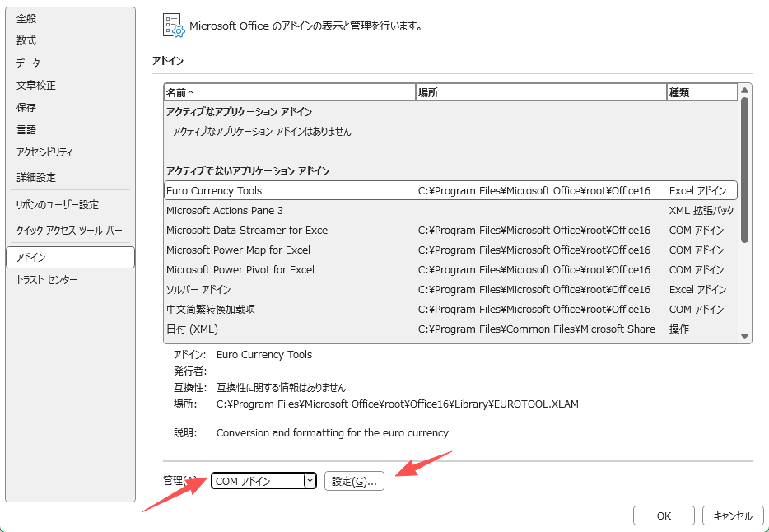This screenshot has width=769, height=532.
Task: Select the 全般 settings category
Action: [x=25, y=18]
